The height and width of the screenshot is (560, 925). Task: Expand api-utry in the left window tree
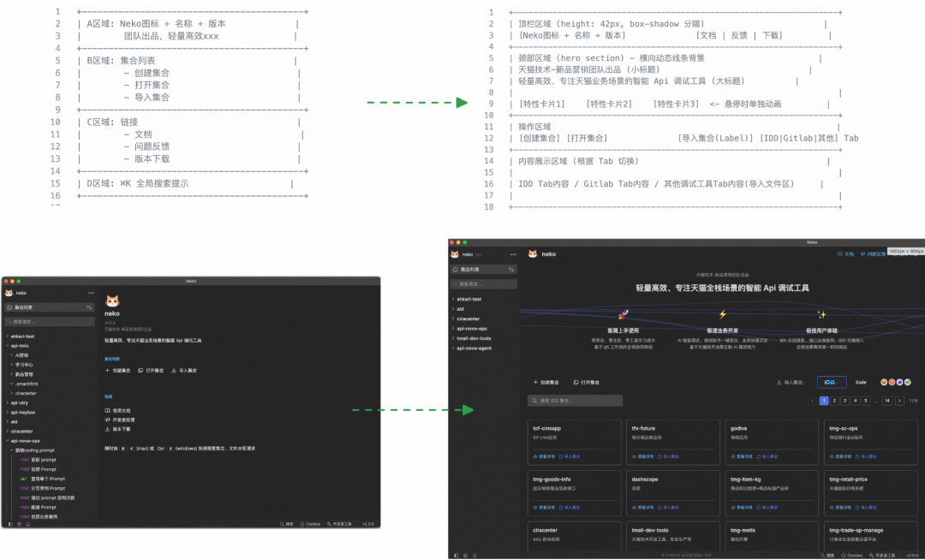click(7, 402)
